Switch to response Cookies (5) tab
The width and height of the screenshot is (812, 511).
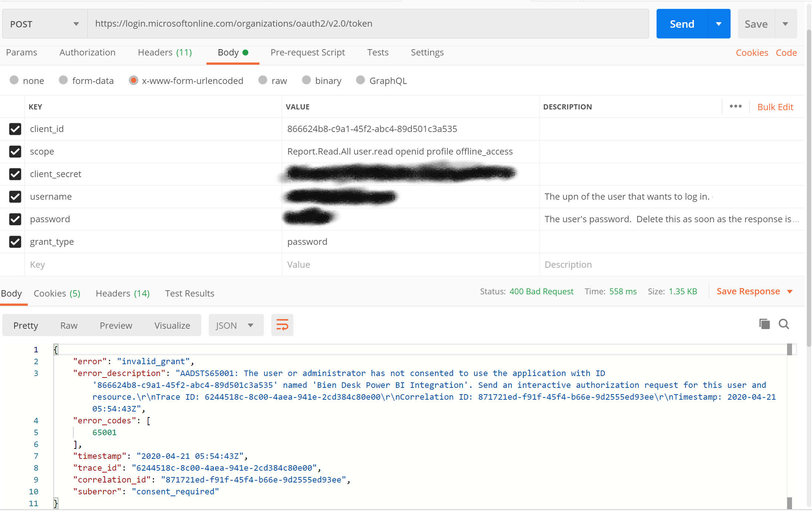coord(57,294)
